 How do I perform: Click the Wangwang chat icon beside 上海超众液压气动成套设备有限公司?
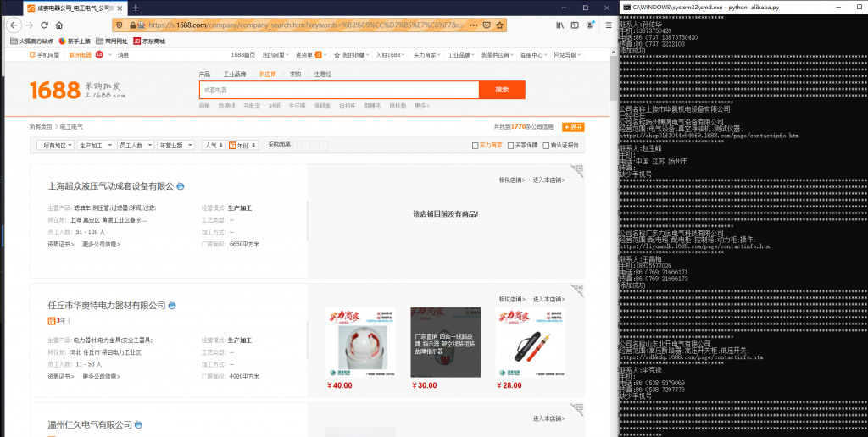point(181,186)
